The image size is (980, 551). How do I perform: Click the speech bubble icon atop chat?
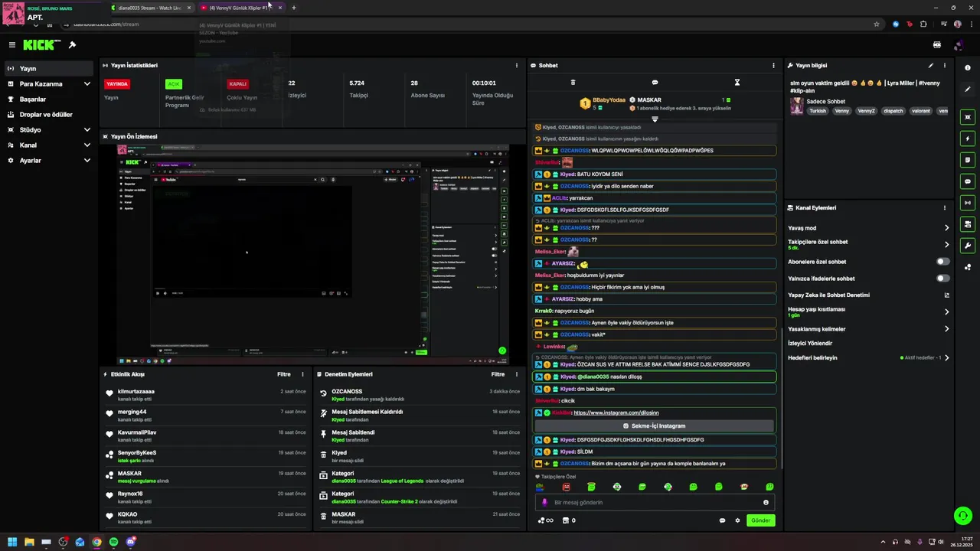(655, 83)
